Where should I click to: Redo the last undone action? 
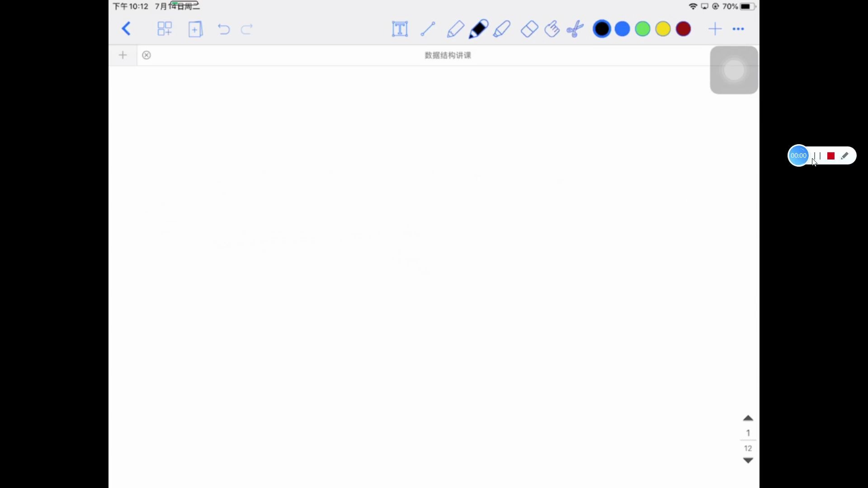pyautogui.click(x=247, y=29)
